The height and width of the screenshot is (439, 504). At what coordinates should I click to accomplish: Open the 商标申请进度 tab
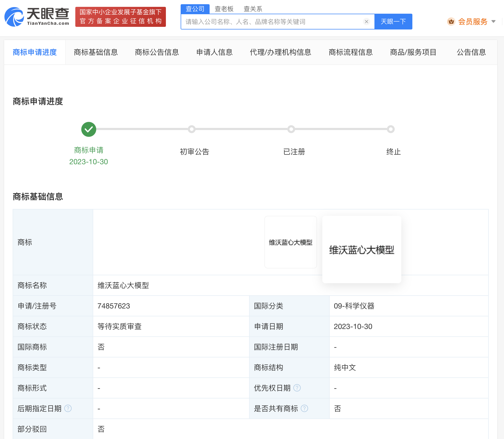click(x=35, y=52)
